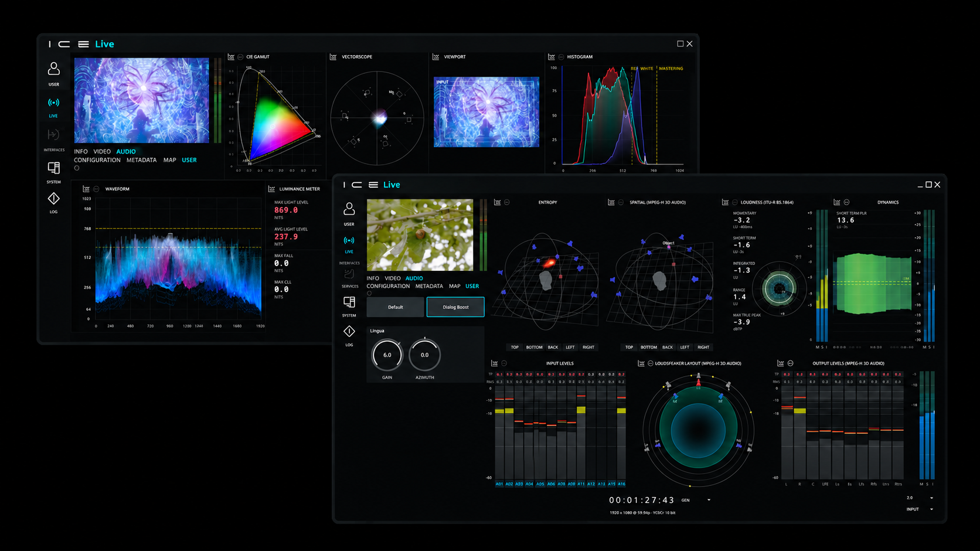Open the MAP tab in the back window

click(x=170, y=160)
